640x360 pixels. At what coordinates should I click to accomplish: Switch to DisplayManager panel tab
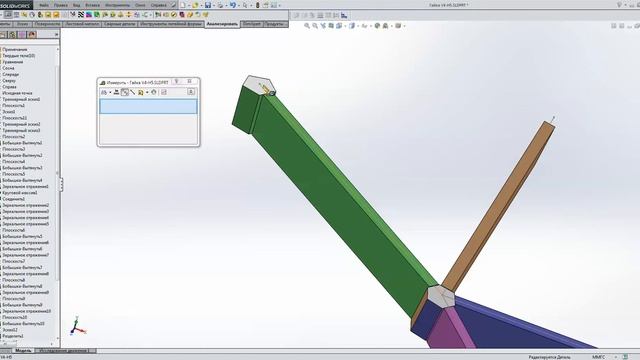[x=32, y=35]
